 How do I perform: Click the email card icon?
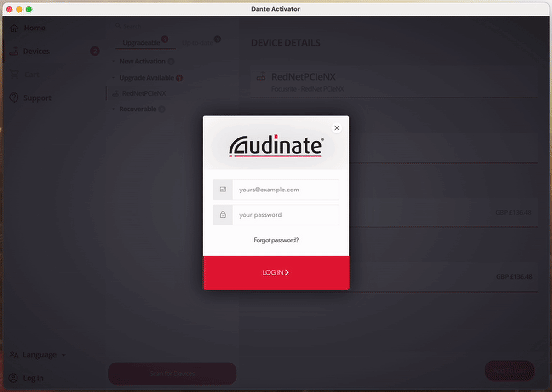[x=223, y=190]
